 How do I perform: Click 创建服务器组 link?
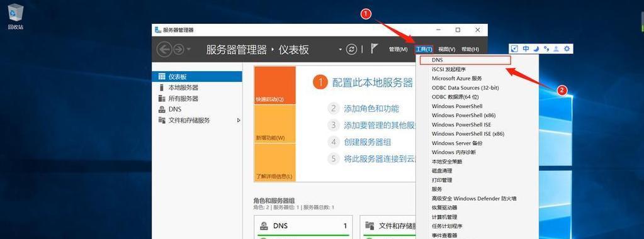[367, 142]
